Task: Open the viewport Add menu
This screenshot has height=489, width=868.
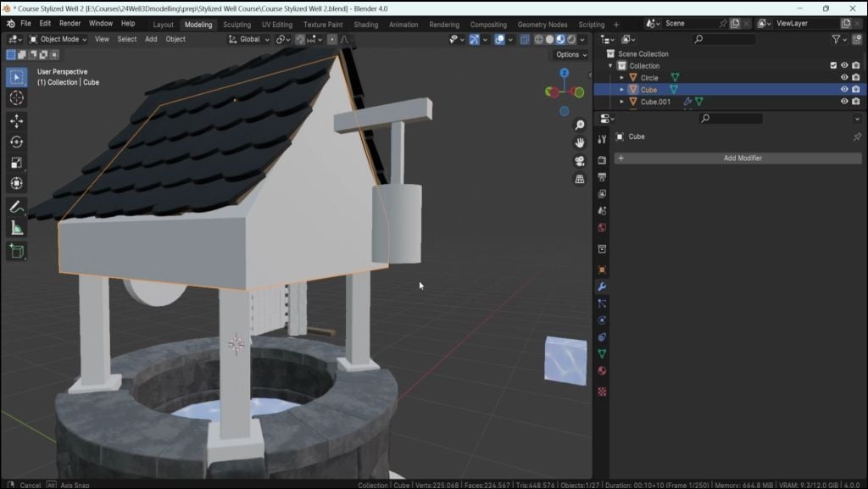Action: coord(151,39)
